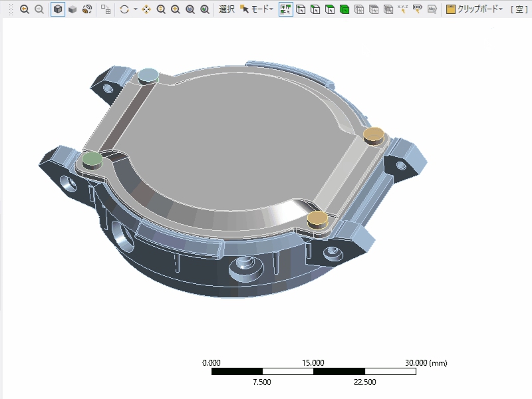Click the 選択 toolbar label

click(227, 9)
